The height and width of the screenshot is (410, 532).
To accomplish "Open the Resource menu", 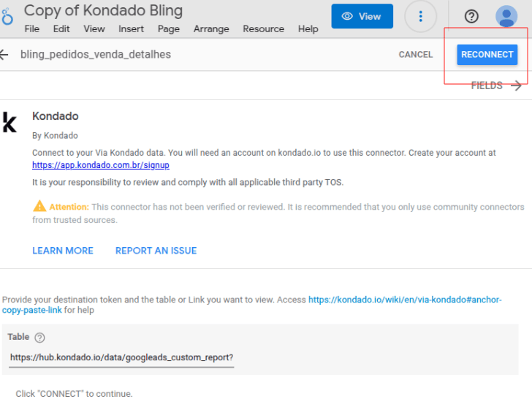I will tap(263, 29).
